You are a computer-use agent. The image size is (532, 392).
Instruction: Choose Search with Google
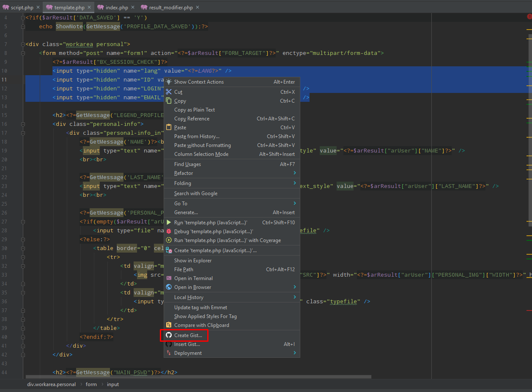pos(232,193)
